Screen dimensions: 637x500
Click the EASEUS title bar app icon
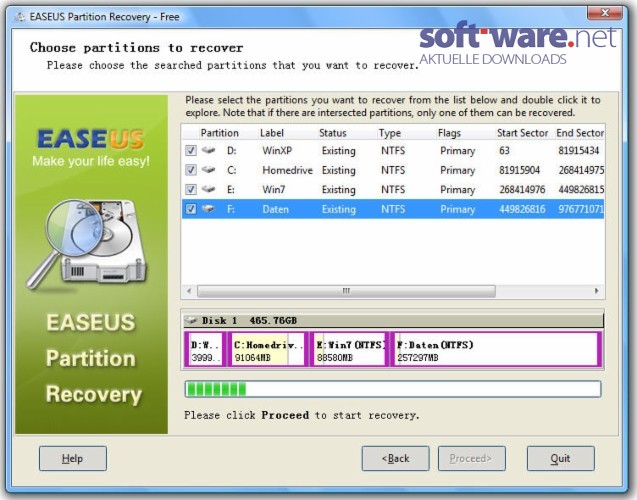pos(20,17)
